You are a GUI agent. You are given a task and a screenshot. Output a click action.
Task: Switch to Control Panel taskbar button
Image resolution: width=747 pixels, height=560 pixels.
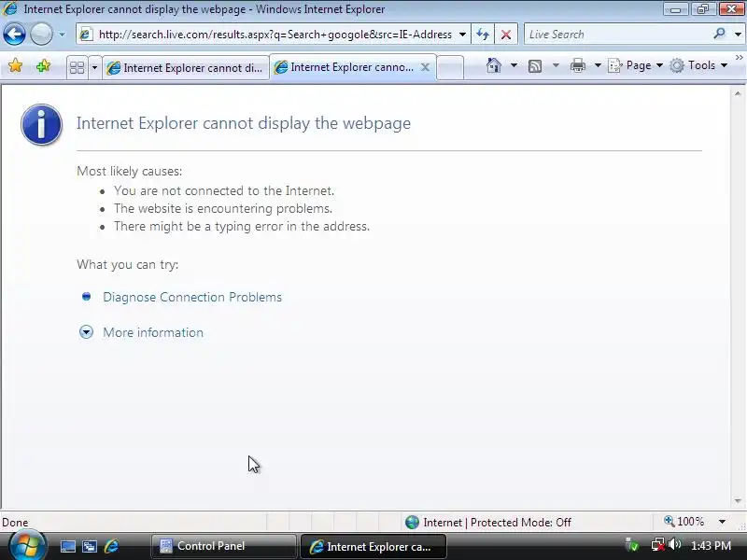click(x=223, y=546)
